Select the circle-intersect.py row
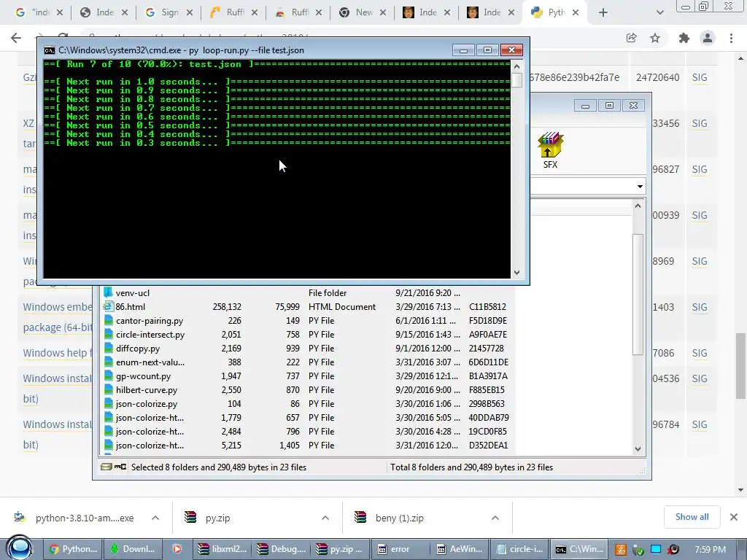The width and height of the screenshot is (747, 560). pos(308,335)
